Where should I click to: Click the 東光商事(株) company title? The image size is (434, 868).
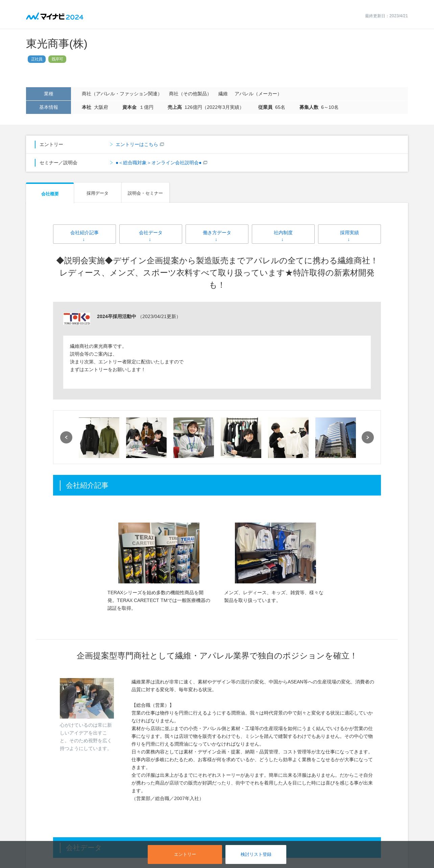[x=57, y=44]
